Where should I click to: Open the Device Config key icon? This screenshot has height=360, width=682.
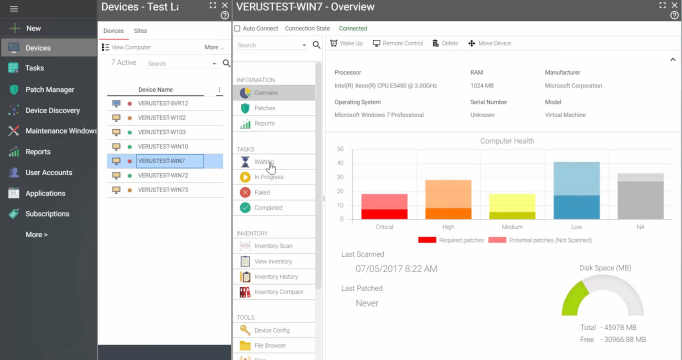pyautogui.click(x=245, y=330)
